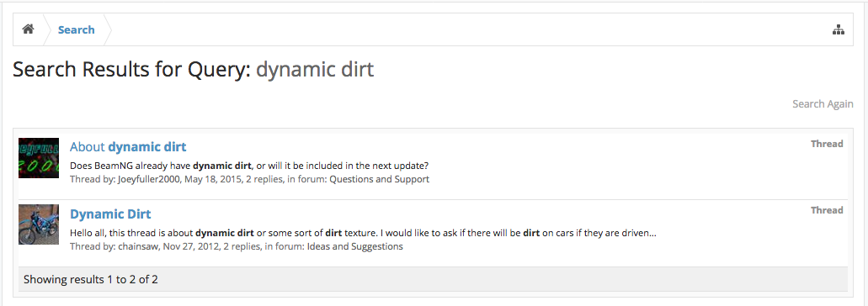Click the Search Again link
The image size is (868, 306).
(x=823, y=104)
